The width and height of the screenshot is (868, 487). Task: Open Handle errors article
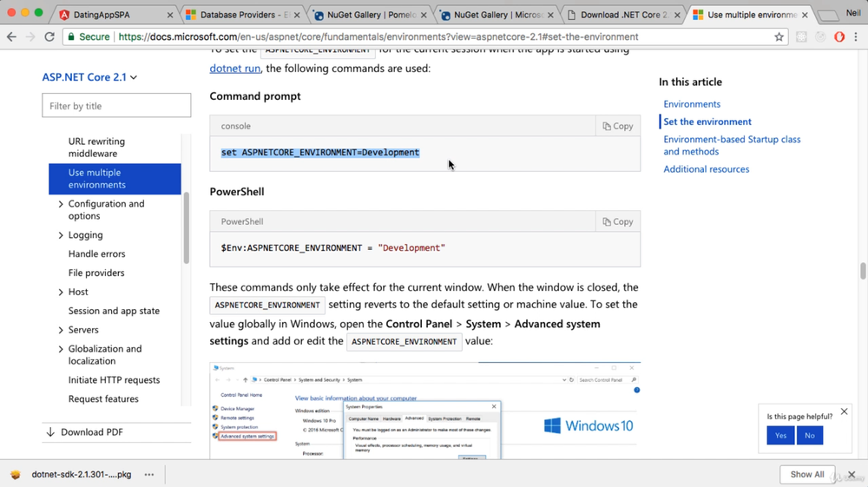click(x=96, y=254)
